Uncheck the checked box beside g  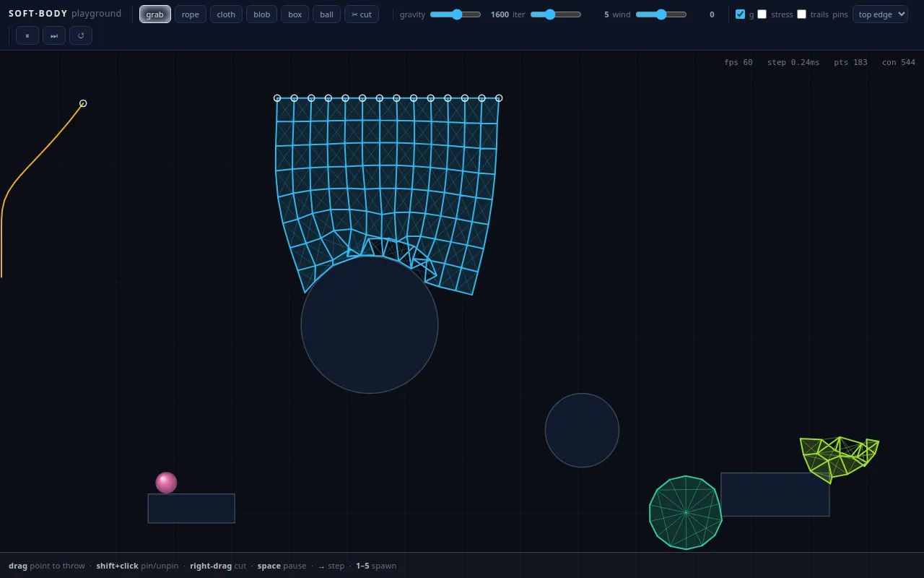click(740, 14)
